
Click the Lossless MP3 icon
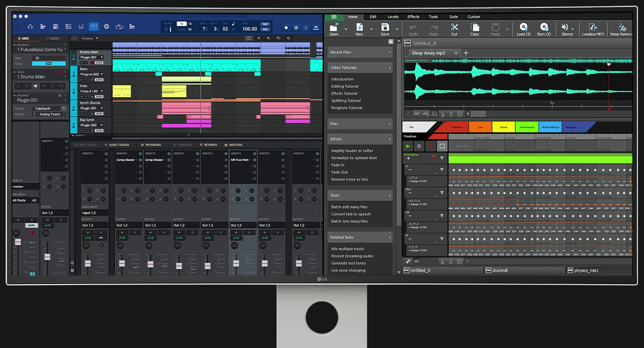pos(593,28)
